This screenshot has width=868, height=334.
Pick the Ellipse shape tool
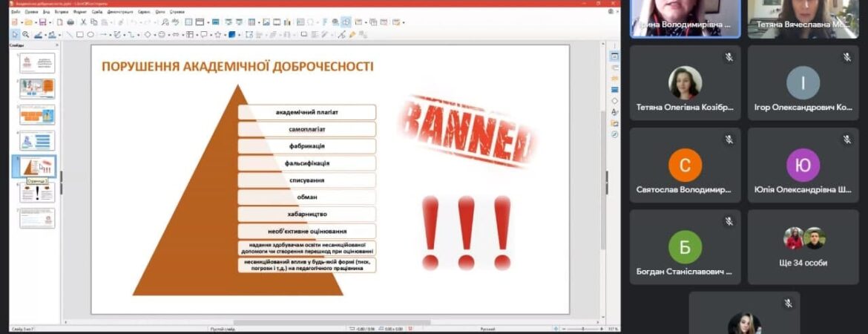[91, 34]
